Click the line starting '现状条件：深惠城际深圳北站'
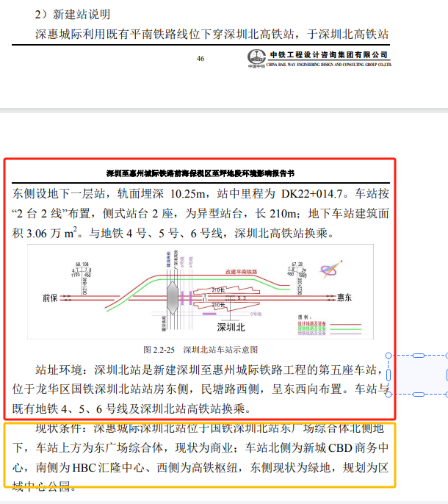The width and height of the screenshot is (448, 504). pyautogui.click(x=210, y=428)
